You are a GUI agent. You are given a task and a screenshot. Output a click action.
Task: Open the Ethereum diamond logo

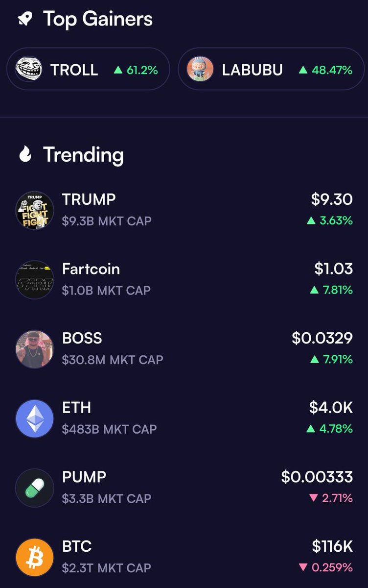tap(35, 418)
